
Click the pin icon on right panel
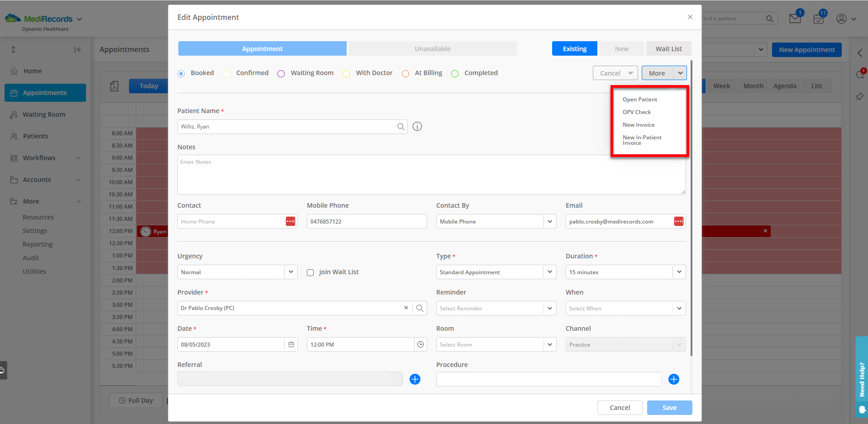pyautogui.click(x=860, y=97)
